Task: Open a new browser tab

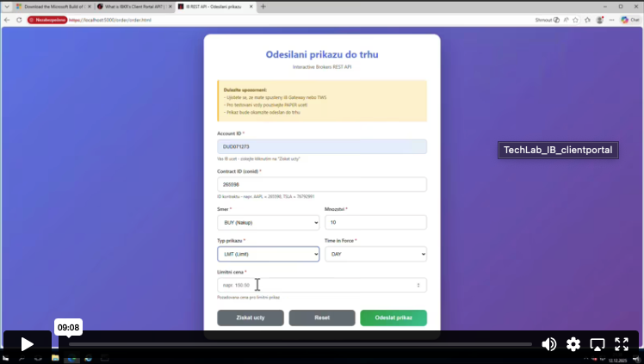Action: coord(263,7)
